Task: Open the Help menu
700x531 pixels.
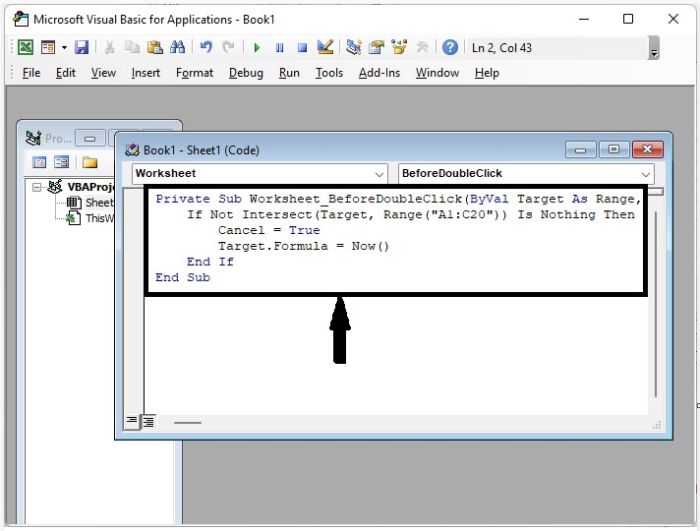Action: coord(487,73)
